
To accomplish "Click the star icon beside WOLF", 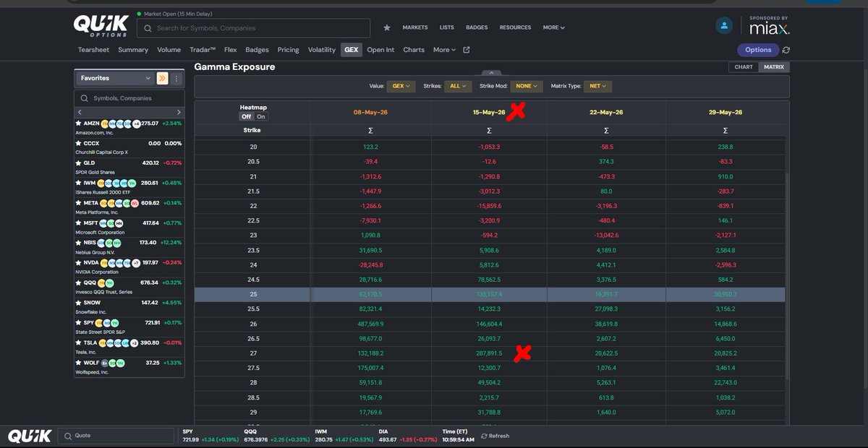I will 79,363.
